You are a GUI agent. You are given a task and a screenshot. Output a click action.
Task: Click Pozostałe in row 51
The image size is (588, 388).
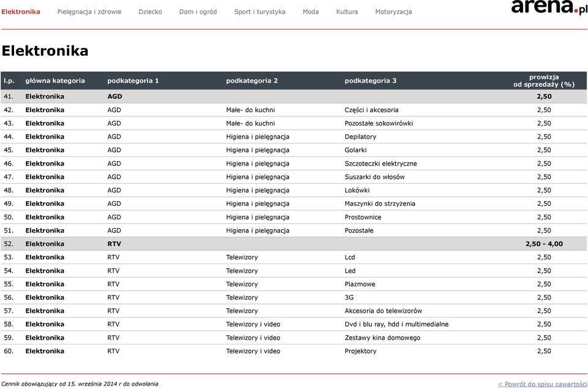[359, 230]
